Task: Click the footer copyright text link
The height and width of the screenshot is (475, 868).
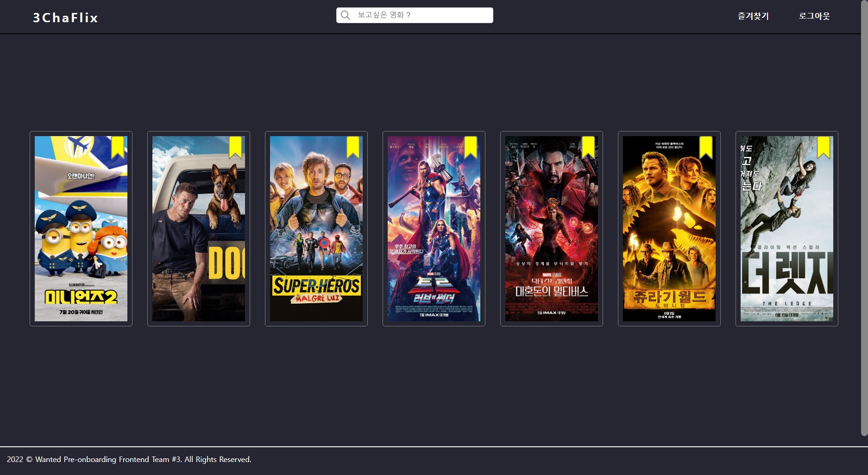Action: point(130,460)
